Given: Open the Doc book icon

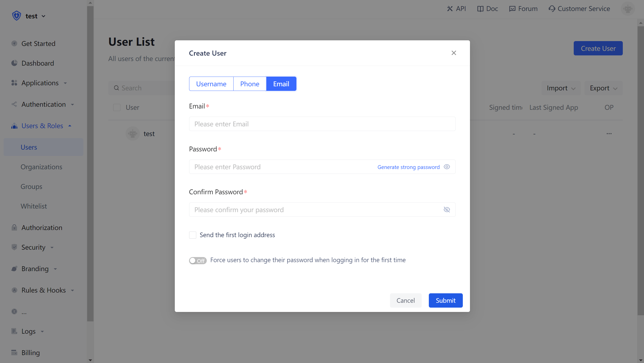Looking at the screenshot, I should coord(480,9).
